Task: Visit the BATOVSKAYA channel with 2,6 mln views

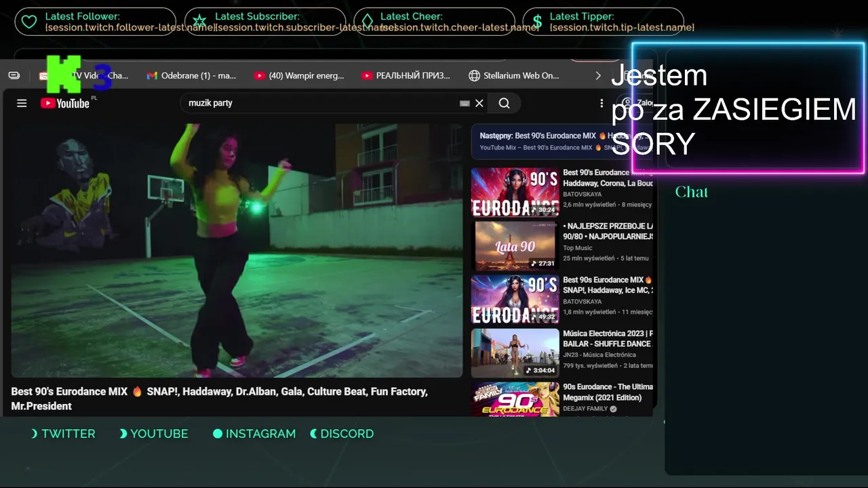Action: point(582,194)
